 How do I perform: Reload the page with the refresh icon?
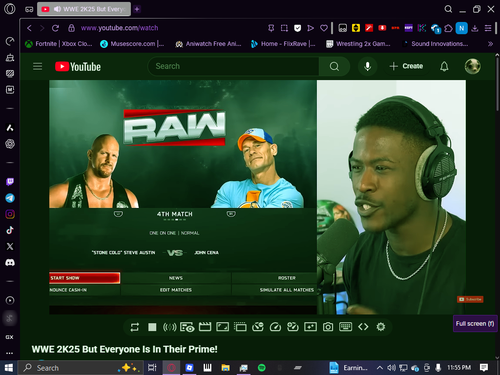click(x=55, y=28)
